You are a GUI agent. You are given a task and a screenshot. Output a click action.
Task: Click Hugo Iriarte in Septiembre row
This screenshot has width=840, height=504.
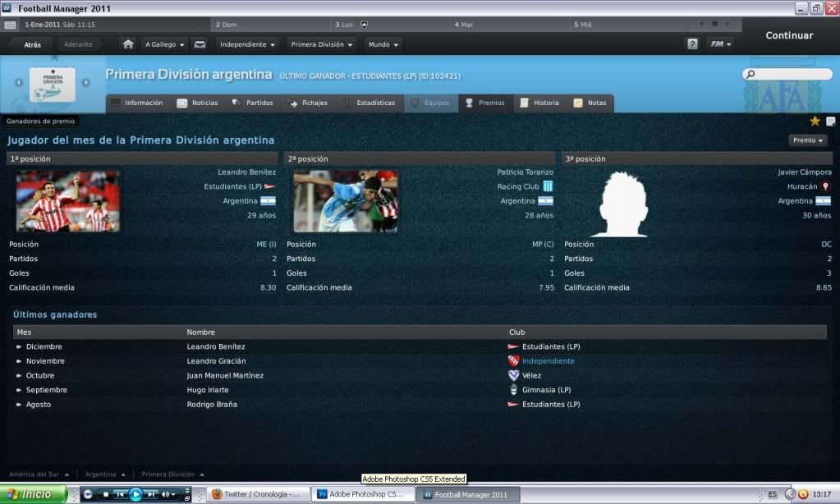click(x=208, y=390)
